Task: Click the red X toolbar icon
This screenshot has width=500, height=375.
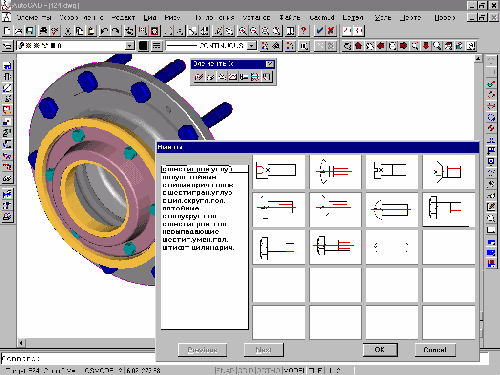Action: point(331,31)
